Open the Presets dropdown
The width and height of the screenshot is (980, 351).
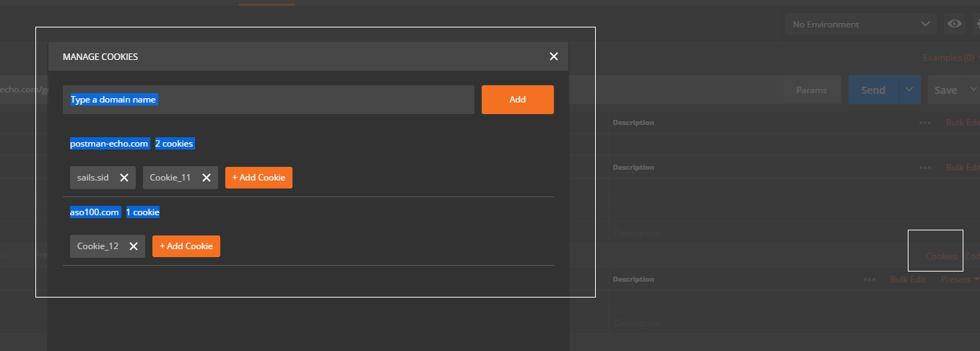[960, 279]
